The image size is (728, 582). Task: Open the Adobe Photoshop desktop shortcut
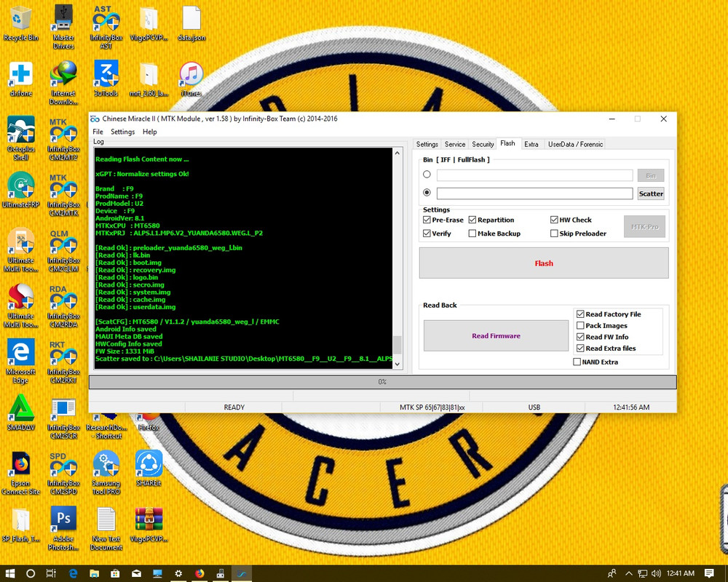point(63,528)
